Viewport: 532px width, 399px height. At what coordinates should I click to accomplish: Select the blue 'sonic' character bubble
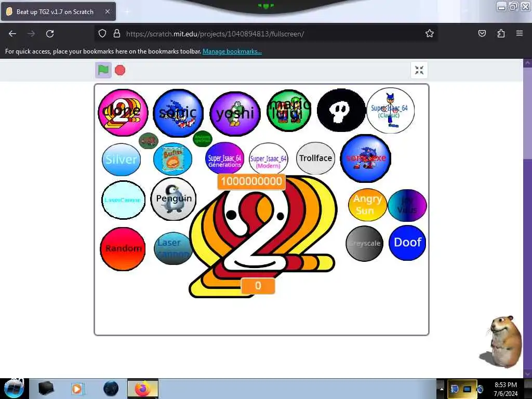[x=178, y=113]
